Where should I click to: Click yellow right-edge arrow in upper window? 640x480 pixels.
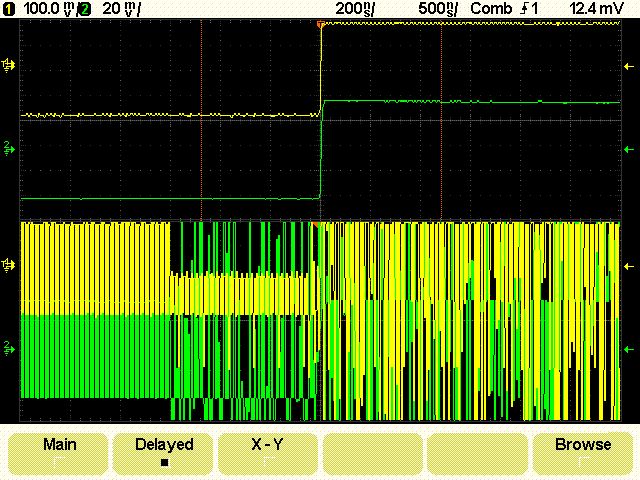(x=629, y=66)
